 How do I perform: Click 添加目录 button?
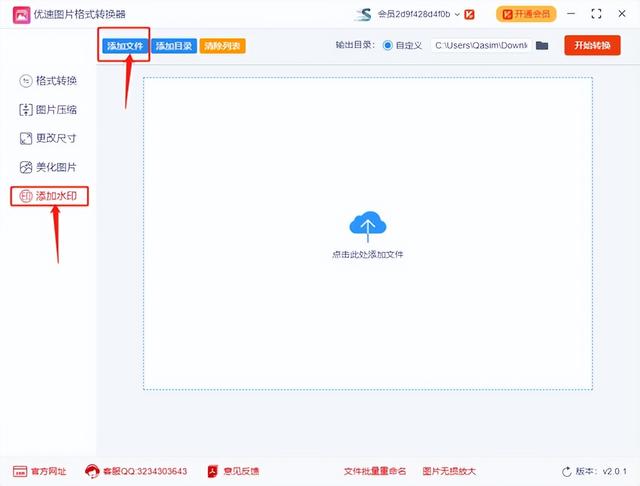[174, 46]
